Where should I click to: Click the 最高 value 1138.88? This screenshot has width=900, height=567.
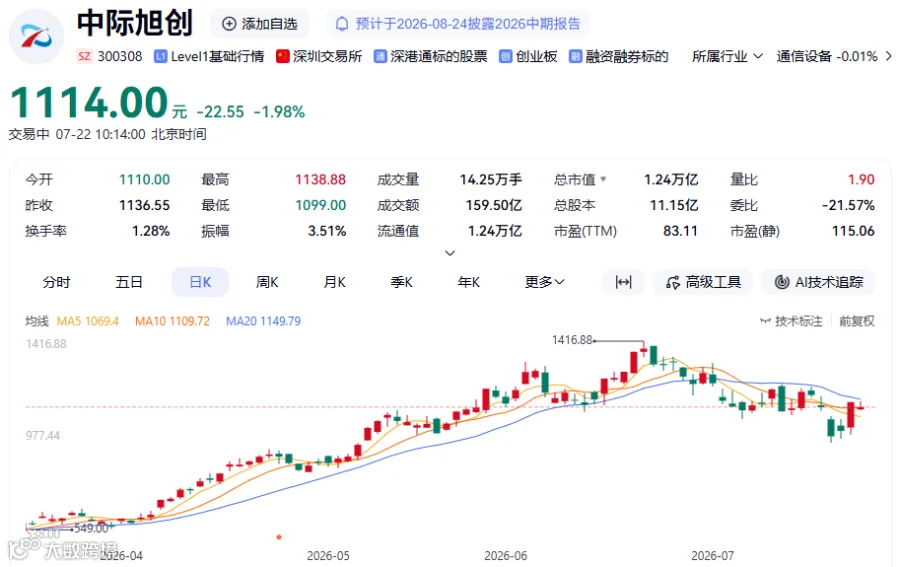click(x=320, y=180)
